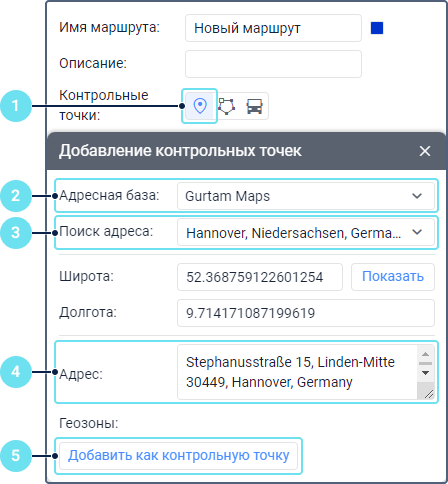The height and width of the screenshot is (484, 448).
Task: Expand the Адресная база dropdown arrow
Action: 417,196
